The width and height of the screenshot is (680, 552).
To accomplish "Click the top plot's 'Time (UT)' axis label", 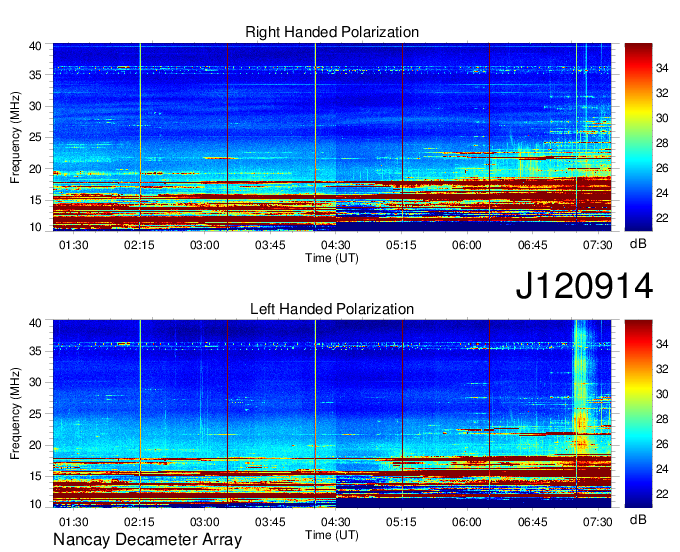I will pos(332,258).
